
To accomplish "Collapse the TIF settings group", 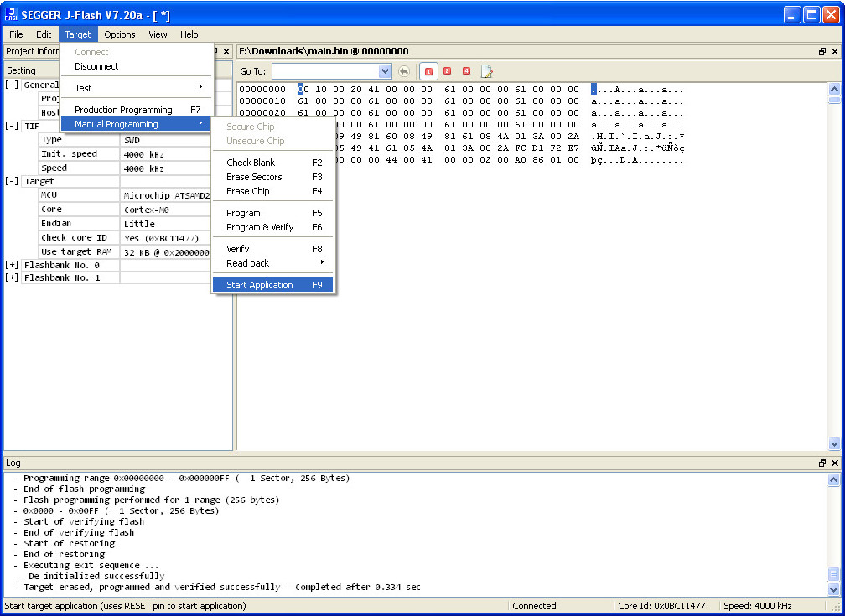I will 12,126.
